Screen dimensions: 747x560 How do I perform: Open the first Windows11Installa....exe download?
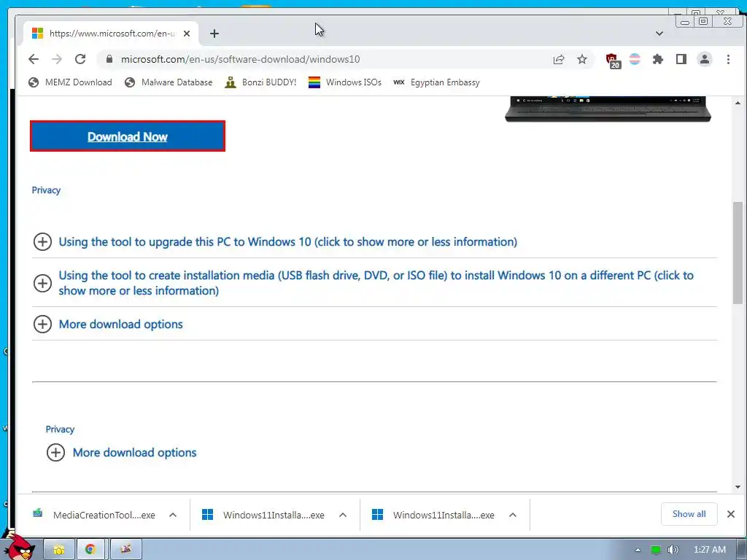264,515
